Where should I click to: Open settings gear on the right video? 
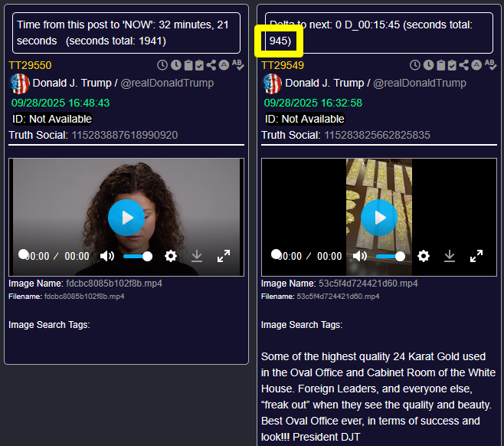(x=424, y=256)
